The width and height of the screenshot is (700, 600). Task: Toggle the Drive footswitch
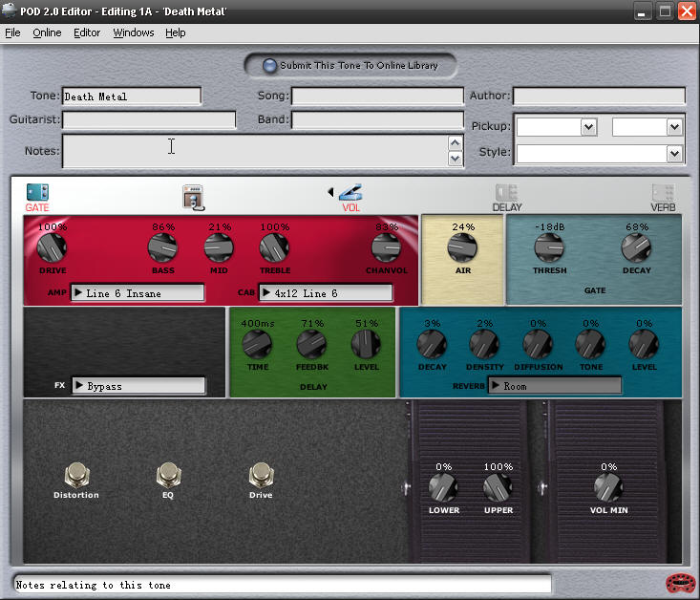tap(261, 475)
